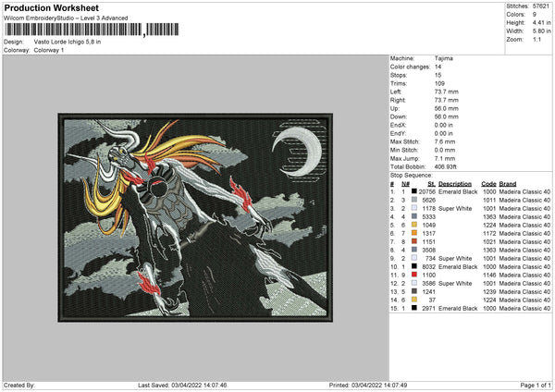
Task: Click stitch count '734' in row 9
Action: pos(430,259)
